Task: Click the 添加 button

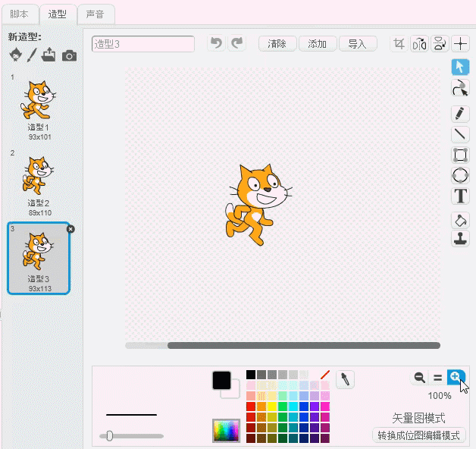Action: (x=318, y=44)
